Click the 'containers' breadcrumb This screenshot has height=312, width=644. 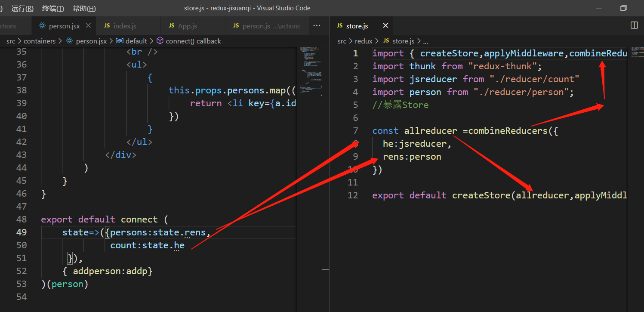point(40,41)
